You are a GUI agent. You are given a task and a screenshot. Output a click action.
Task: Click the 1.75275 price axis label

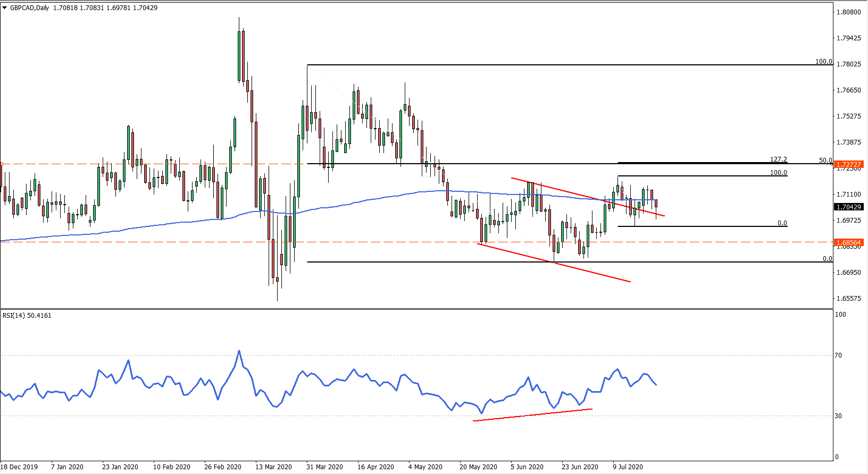(x=849, y=116)
